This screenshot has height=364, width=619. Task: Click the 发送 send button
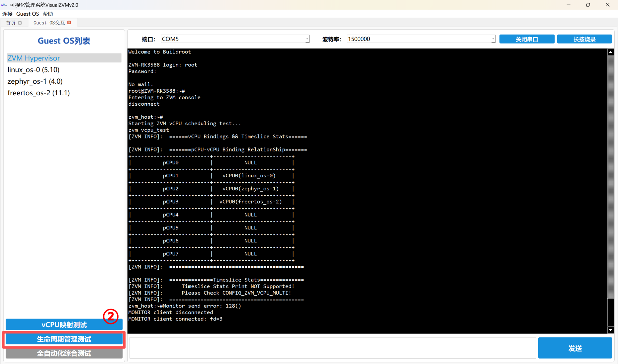(575, 348)
